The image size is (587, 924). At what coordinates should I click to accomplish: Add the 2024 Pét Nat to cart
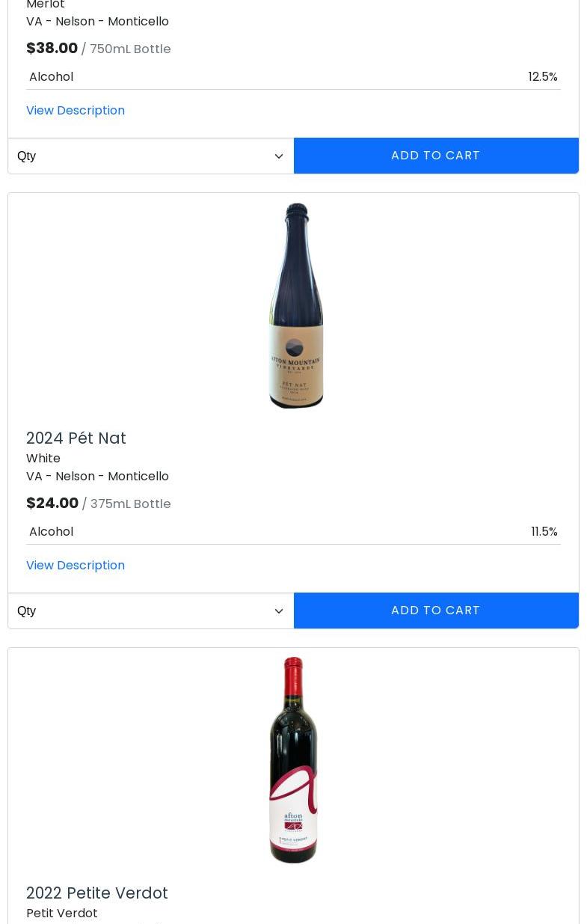pos(436,611)
